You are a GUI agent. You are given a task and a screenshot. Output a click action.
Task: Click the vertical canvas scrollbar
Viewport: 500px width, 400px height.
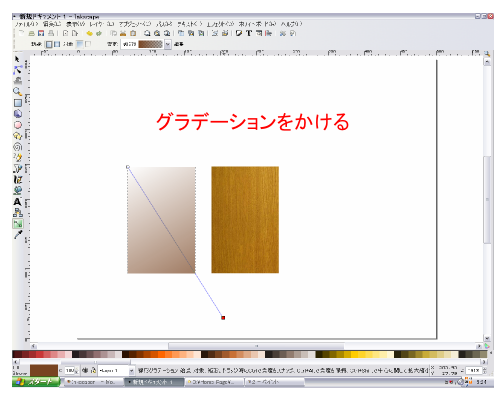tap(487, 199)
